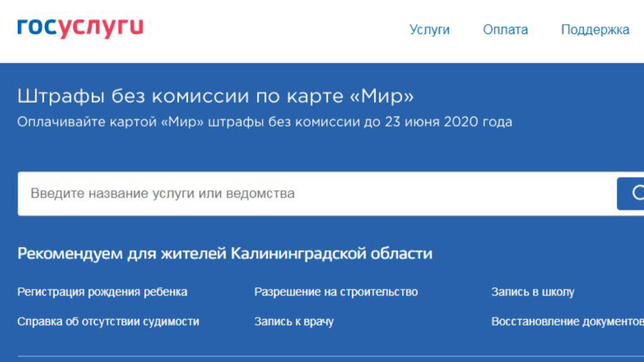Open Регистрация рождения ребенка link
The image size is (644, 362).
[x=102, y=292]
